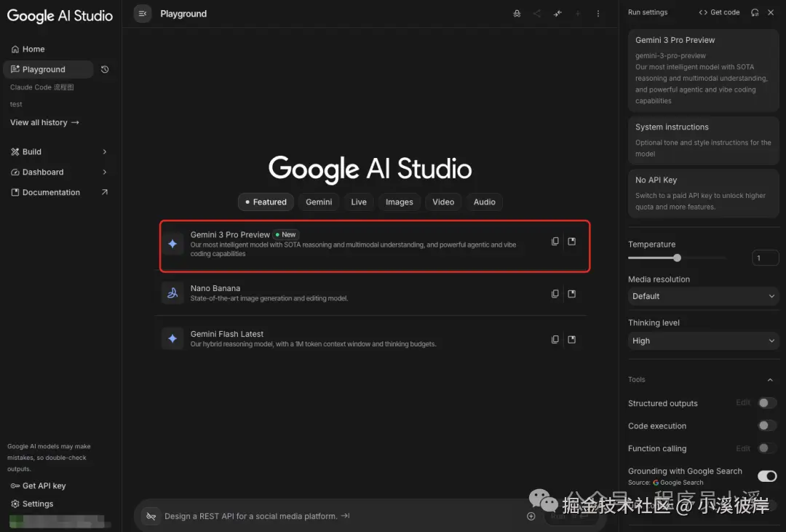Open the Gemini 3 Pro Preview model selector card
This screenshot has height=532, width=786.
(703, 70)
